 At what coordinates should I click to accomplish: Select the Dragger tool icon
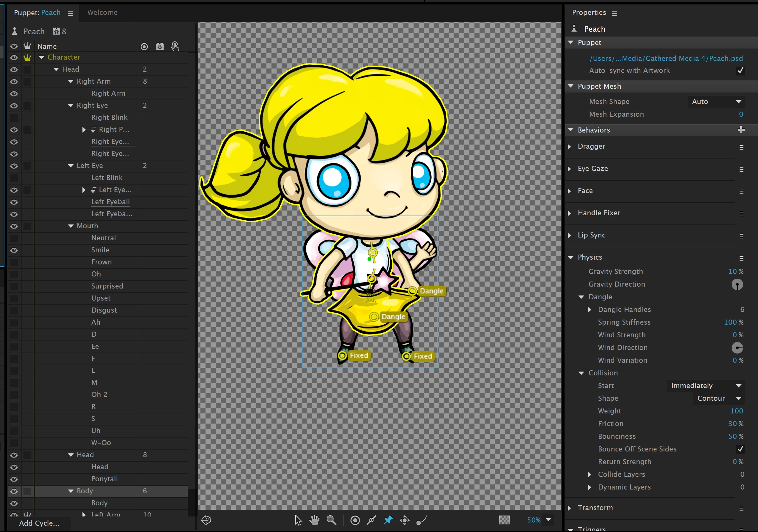tap(405, 521)
